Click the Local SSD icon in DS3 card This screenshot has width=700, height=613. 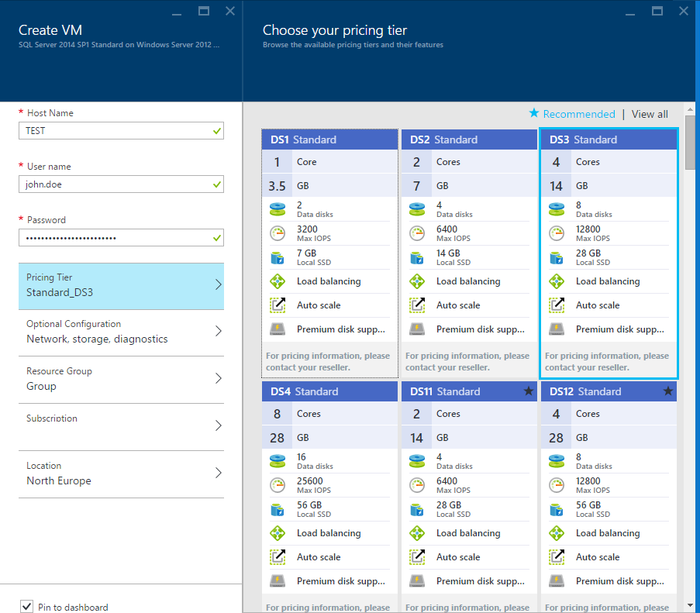[x=557, y=257]
